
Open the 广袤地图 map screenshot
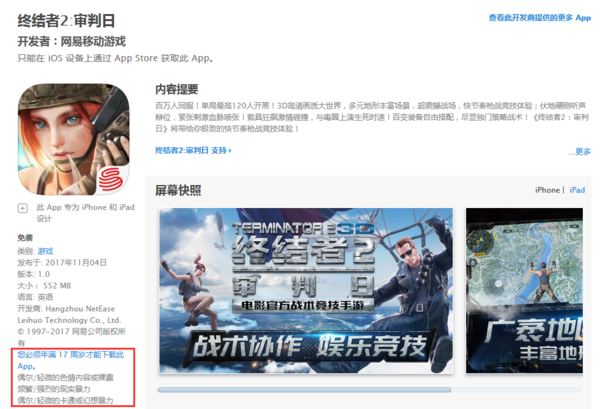(524, 291)
